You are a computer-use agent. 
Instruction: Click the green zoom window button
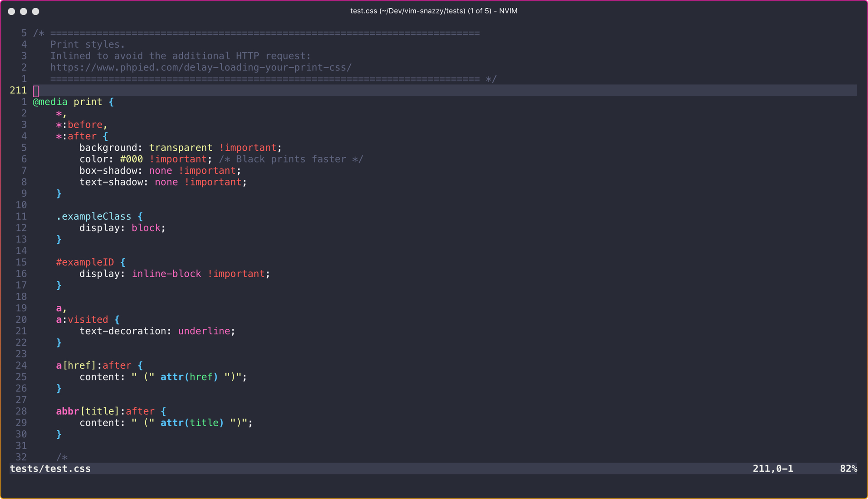[36, 11]
